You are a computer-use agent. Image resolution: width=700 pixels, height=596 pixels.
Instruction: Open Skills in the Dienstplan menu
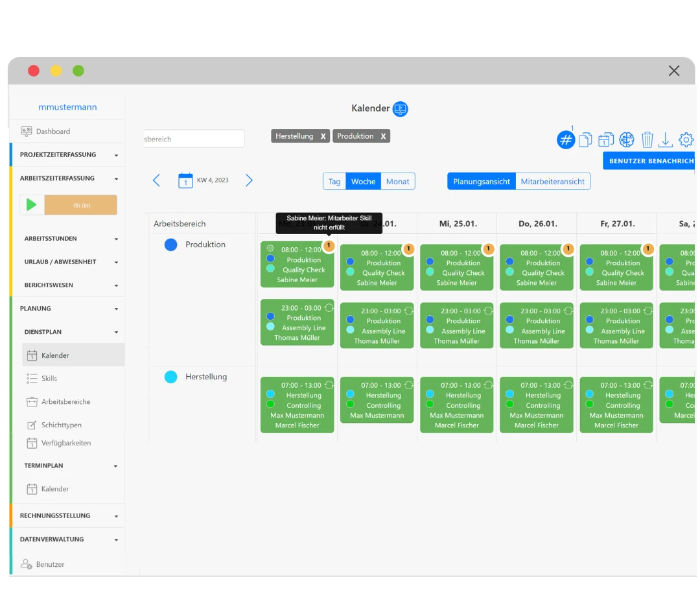(x=49, y=379)
